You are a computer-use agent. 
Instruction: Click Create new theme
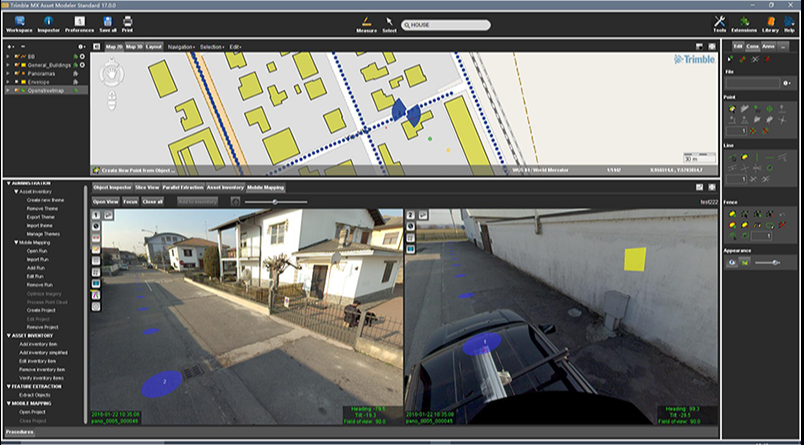(46, 200)
